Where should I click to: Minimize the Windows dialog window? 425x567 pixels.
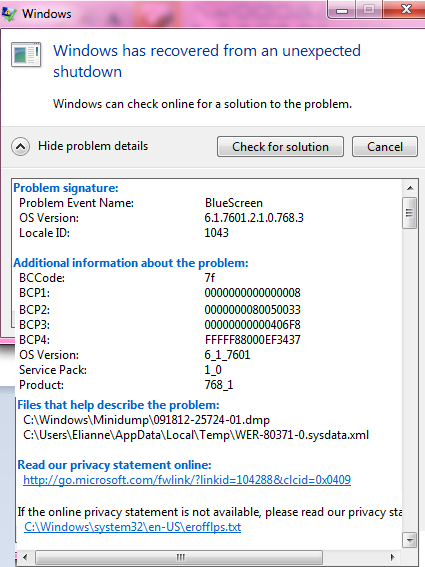(342, 9)
